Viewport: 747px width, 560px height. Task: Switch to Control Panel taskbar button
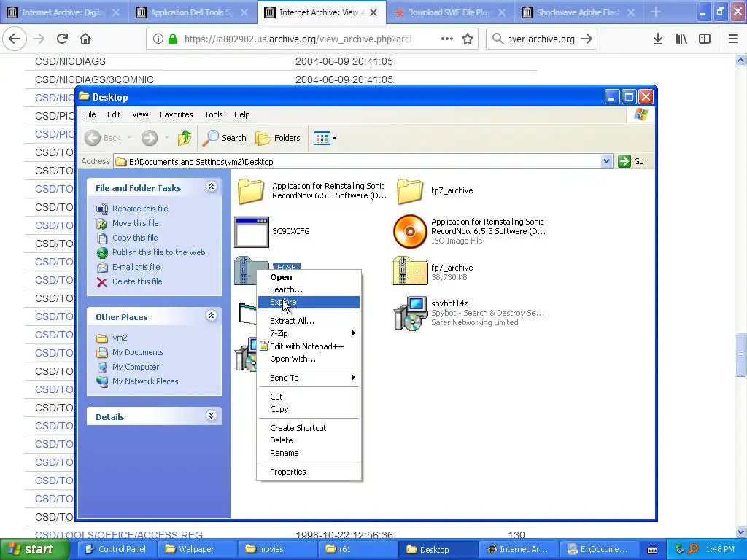click(116, 549)
